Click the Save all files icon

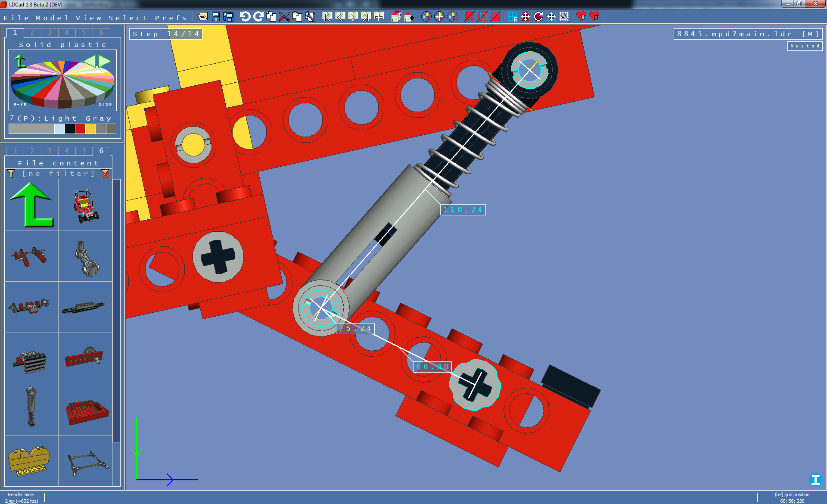pos(228,17)
